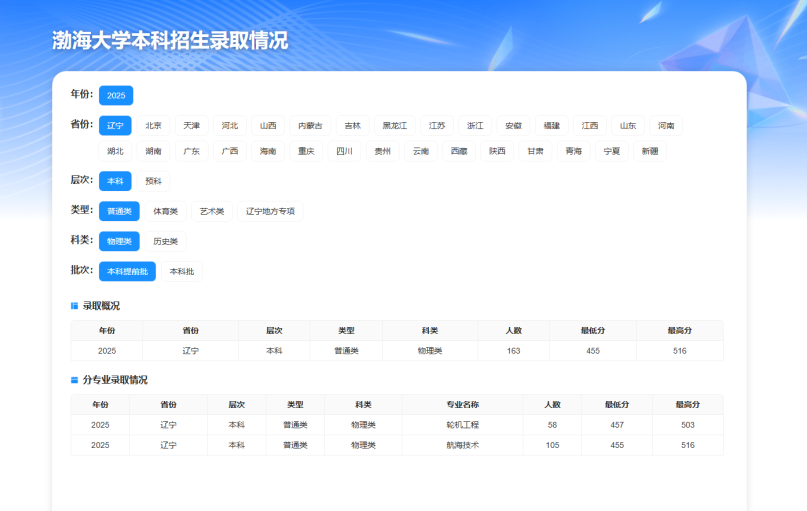This screenshot has height=511, width=807.
Task: Select 本科提前批 batch
Action: coord(127,271)
